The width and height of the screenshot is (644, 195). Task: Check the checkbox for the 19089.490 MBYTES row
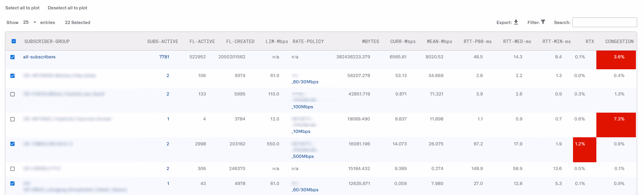tap(12, 119)
